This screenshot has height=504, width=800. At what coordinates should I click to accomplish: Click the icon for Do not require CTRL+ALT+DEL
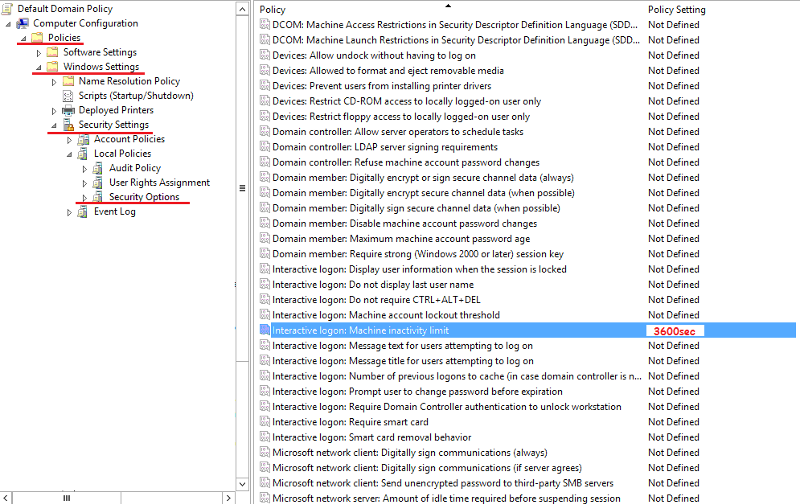pos(265,299)
